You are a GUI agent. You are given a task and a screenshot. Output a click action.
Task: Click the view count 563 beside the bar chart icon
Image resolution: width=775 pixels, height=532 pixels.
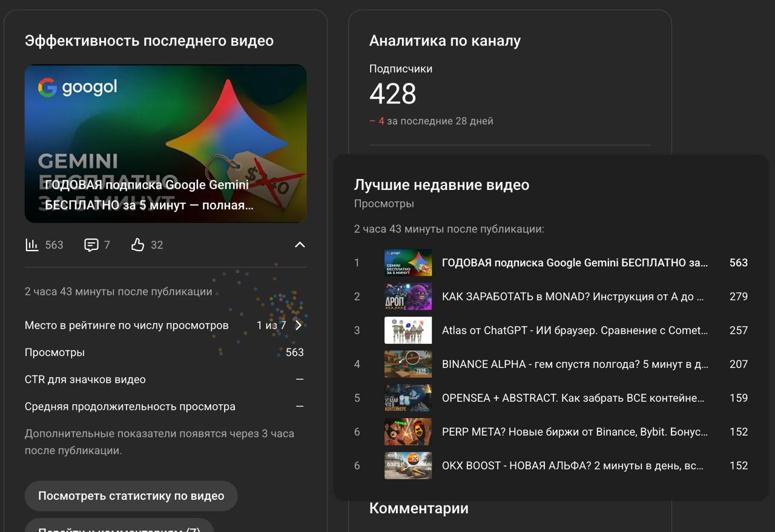(x=54, y=245)
